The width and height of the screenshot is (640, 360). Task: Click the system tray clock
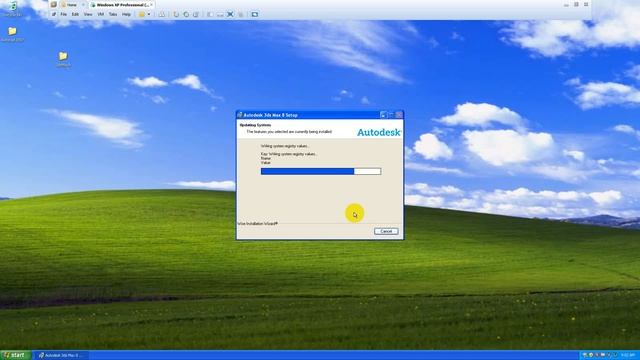pos(627,355)
